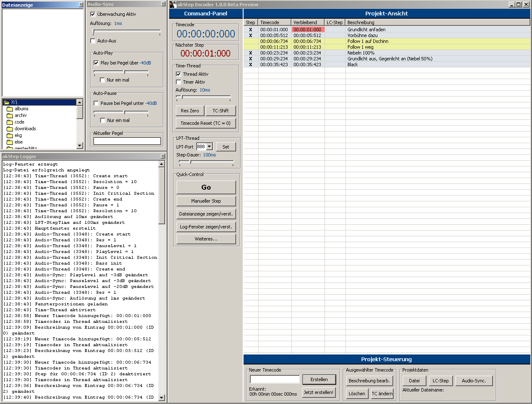The height and width of the screenshot is (404, 532).
Task: Click folder list scroll down arrow
Action: tap(80, 146)
